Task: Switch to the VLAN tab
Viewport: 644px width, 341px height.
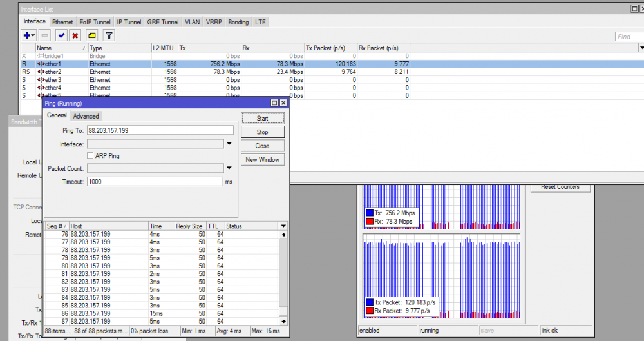Action: (192, 22)
